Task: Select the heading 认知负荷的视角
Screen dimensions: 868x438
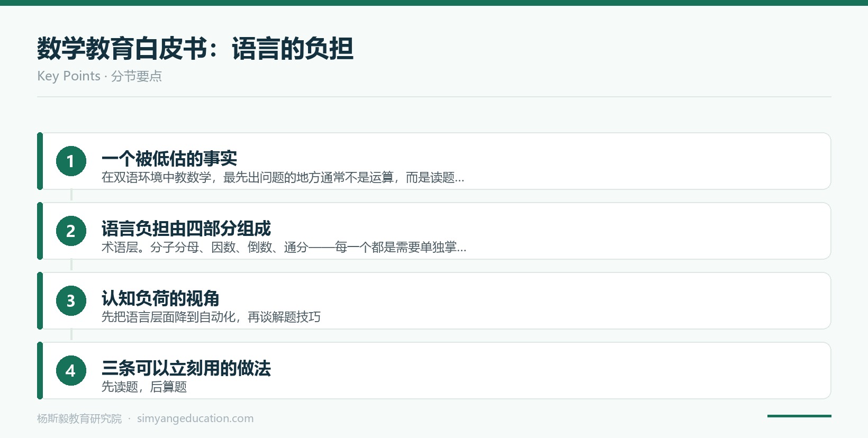Action: [x=160, y=298]
